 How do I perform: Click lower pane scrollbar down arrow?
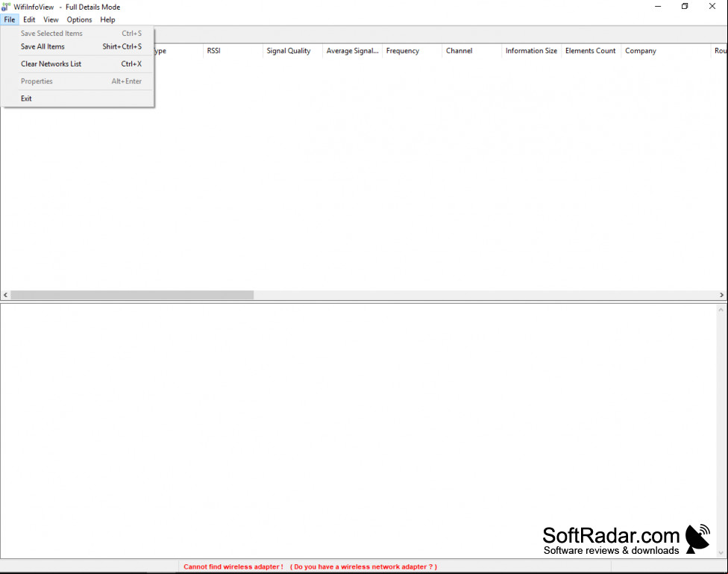point(721,552)
